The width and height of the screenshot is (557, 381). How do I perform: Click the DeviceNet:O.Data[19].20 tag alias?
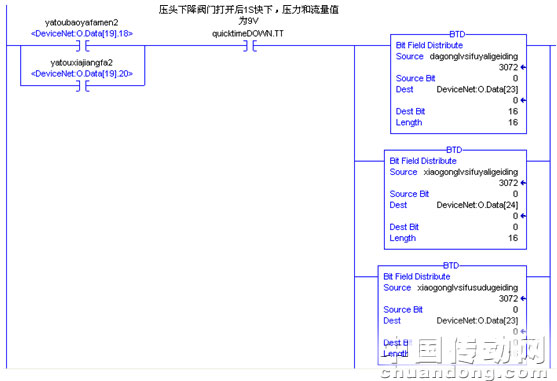pos(82,74)
